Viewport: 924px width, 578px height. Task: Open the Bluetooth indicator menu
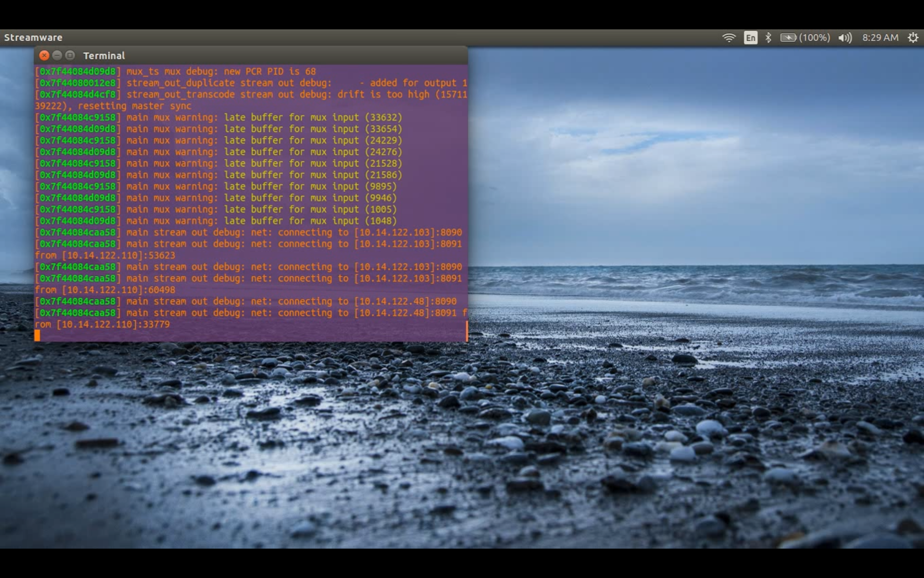[769, 38]
